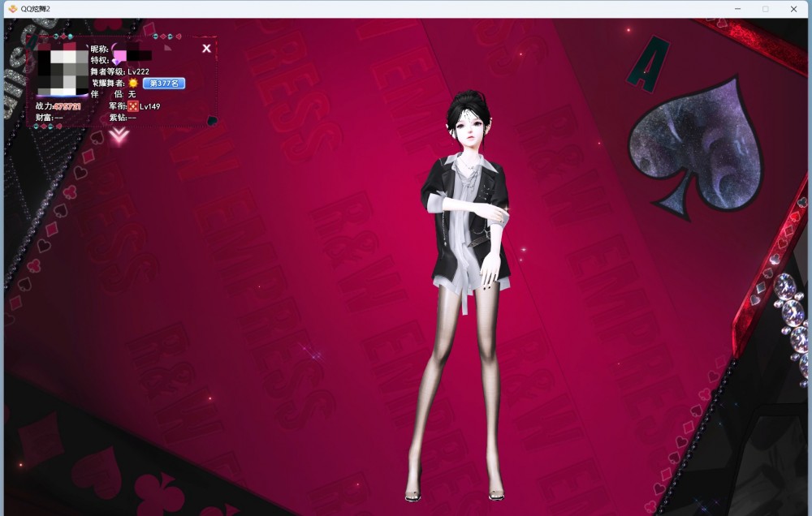
Task: Click the 紫钻 purple diamond entry
Action: pyautogui.click(x=123, y=118)
